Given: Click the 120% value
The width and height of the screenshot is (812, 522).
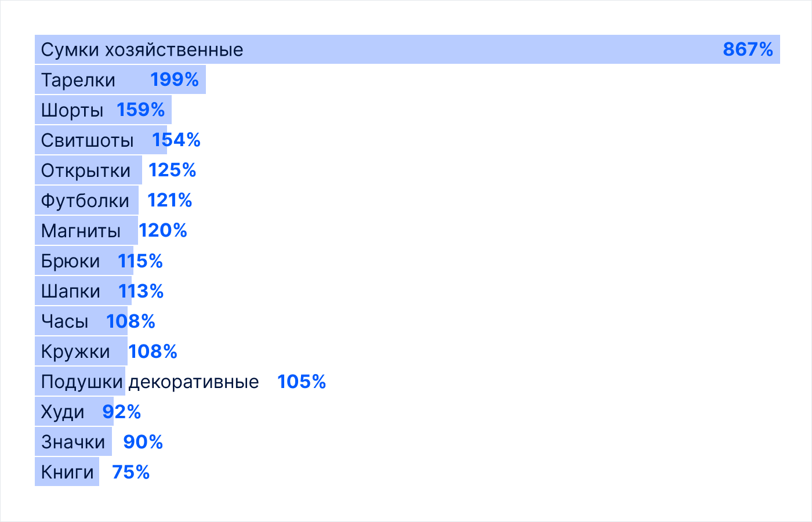Looking at the screenshot, I should pos(163,231).
